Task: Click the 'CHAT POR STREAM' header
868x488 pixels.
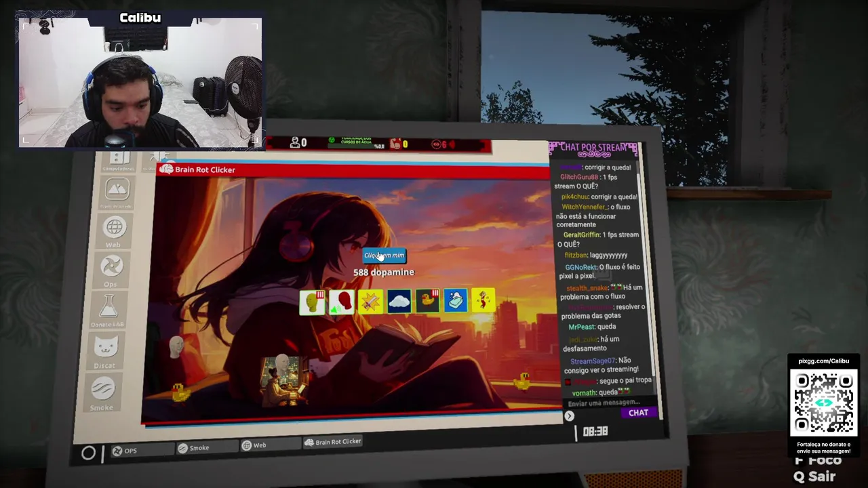Action: (594, 148)
